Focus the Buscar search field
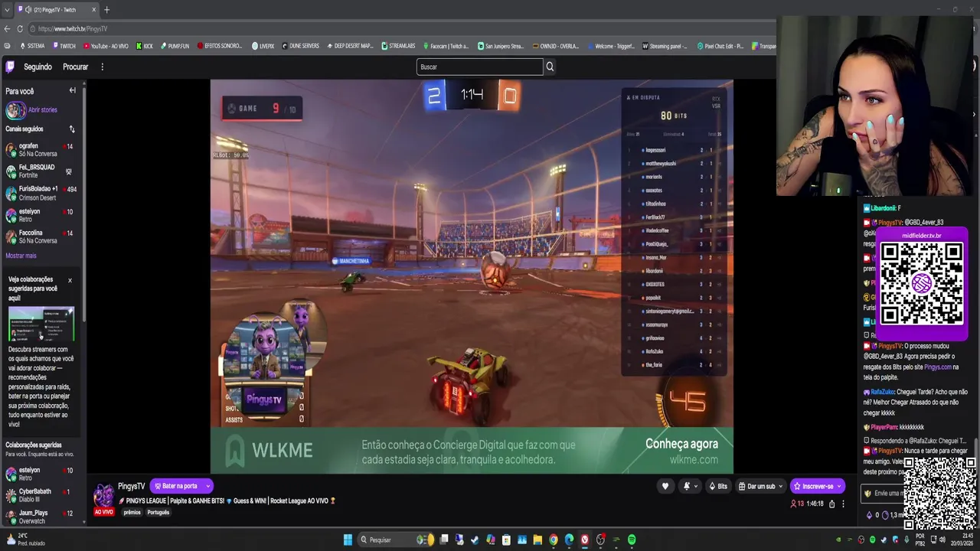The width and height of the screenshot is (980, 551). pos(479,67)
